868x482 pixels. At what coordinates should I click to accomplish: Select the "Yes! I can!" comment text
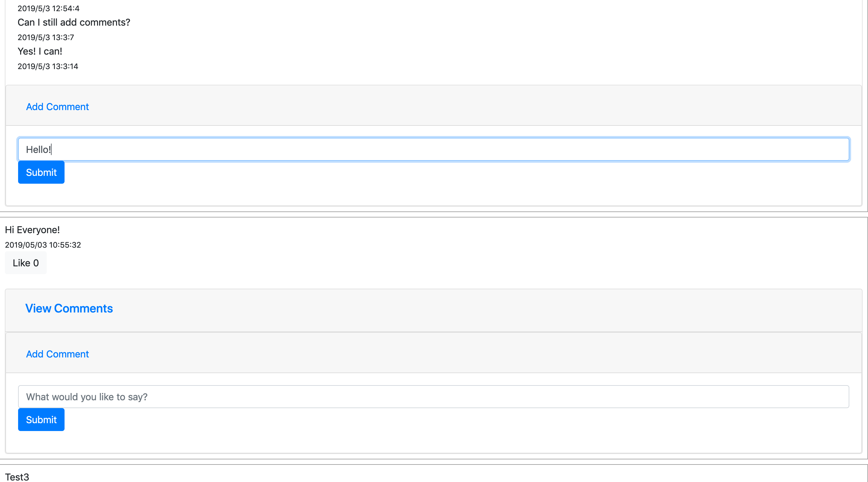coord(40,51)
